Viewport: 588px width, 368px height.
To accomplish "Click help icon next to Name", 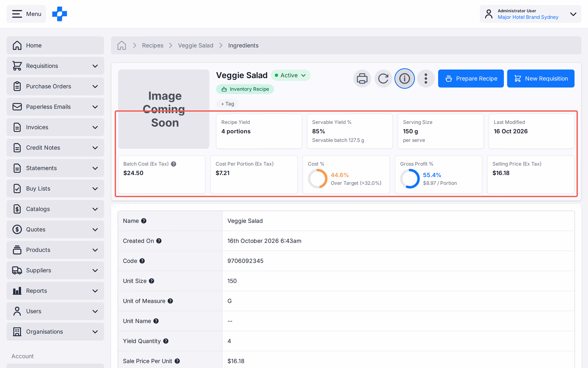I will pos(144,221).
